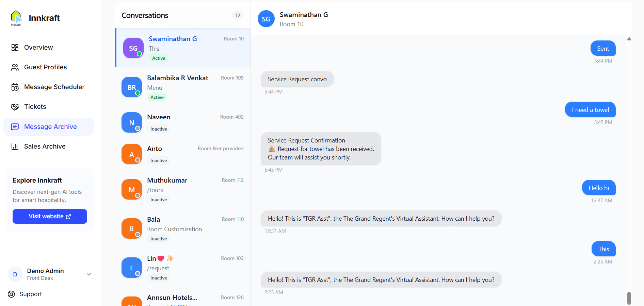Click the Support help icon
The height and width of the screenshot is (306, 644).
(11, 294)
